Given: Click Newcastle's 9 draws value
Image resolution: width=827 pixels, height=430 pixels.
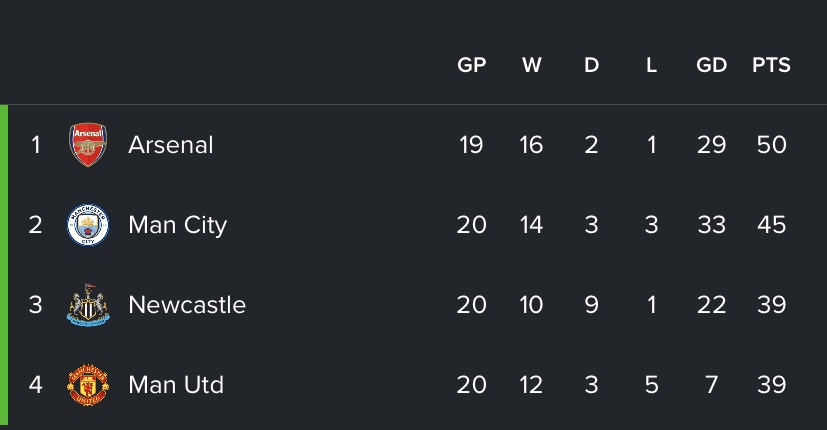Looking at the screenshot, I should 591,305.
